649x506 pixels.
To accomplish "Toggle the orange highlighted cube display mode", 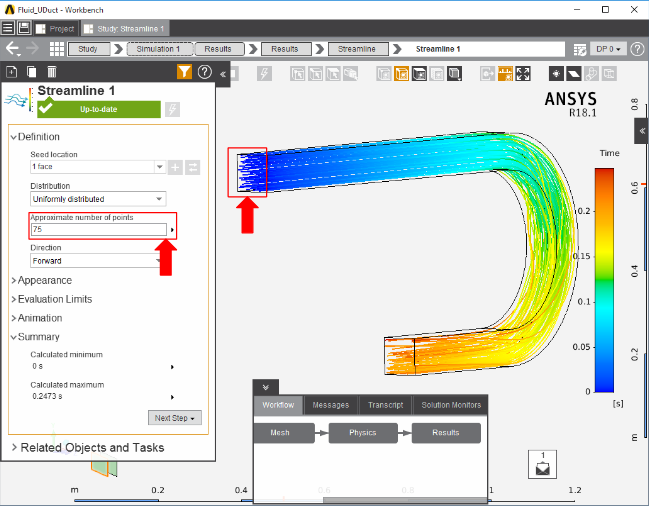I will point(401,74).
